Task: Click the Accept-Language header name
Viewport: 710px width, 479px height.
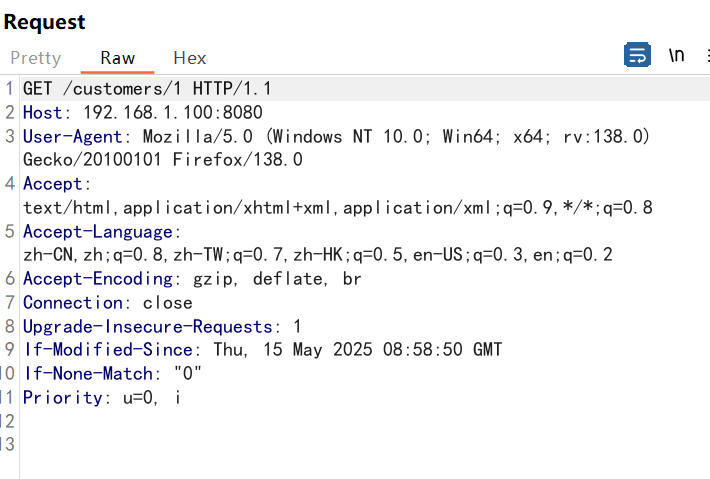Action: tap(98, 231)
